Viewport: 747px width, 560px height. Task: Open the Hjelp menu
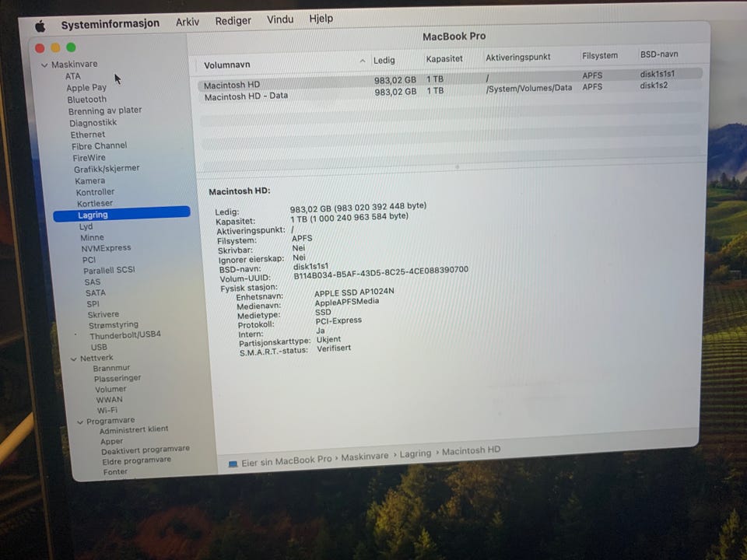coord(321,18)
